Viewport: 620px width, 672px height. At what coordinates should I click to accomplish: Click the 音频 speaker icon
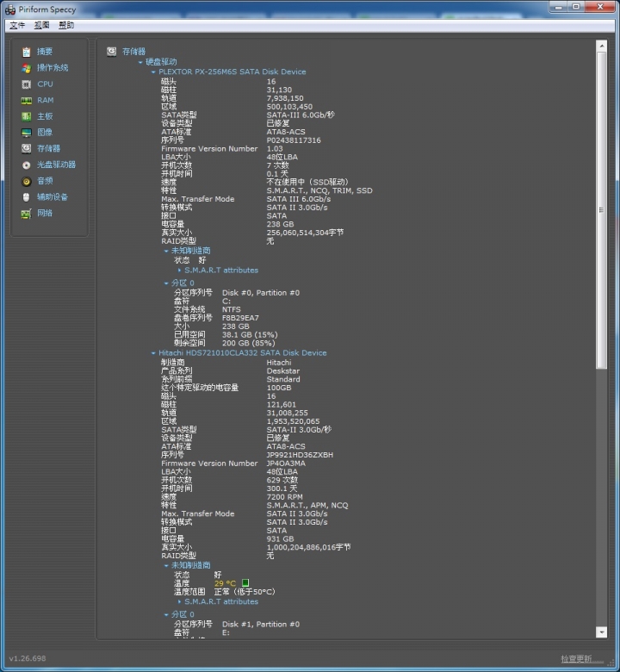(26, 181)
